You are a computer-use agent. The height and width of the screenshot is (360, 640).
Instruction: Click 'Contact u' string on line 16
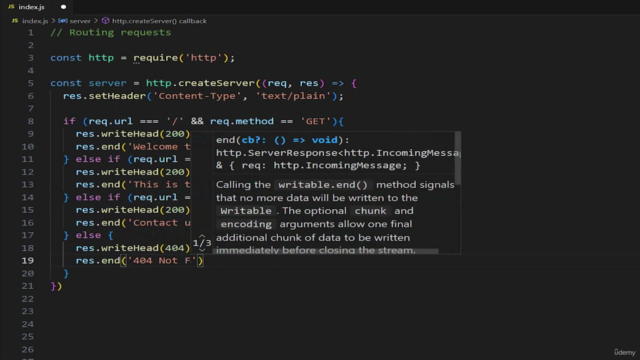pos(159,223)
